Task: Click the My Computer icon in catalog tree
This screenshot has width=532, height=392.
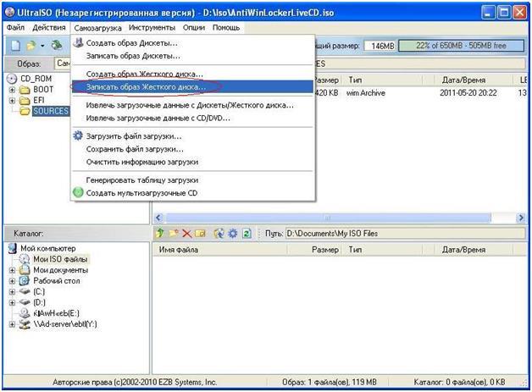Action: pos(13,248)
